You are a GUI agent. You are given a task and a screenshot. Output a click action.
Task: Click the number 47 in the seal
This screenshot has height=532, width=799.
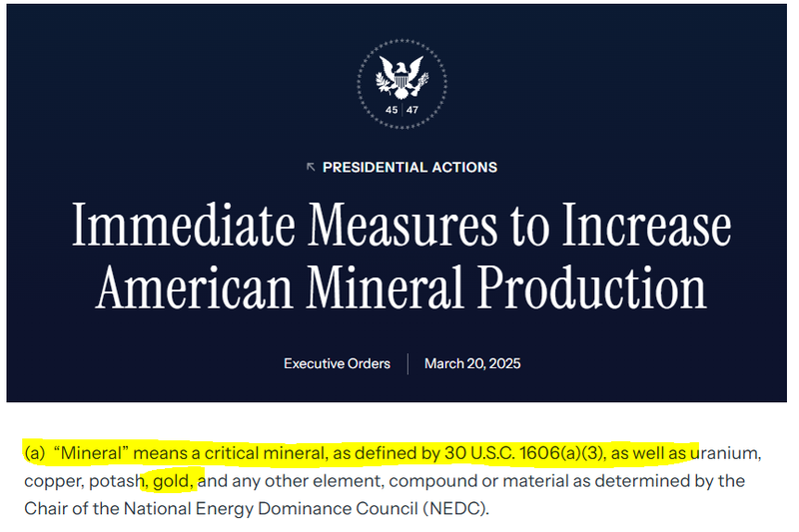point(411,110)
